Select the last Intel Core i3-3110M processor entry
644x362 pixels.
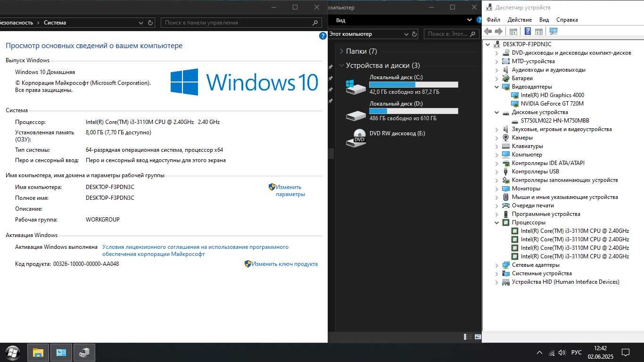[x=575, y=256]
